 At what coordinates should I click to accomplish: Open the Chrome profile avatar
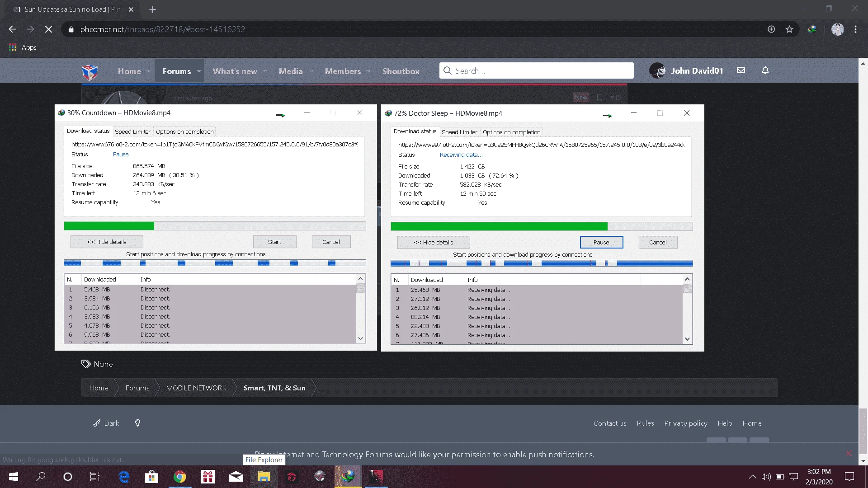coord(837,29)
